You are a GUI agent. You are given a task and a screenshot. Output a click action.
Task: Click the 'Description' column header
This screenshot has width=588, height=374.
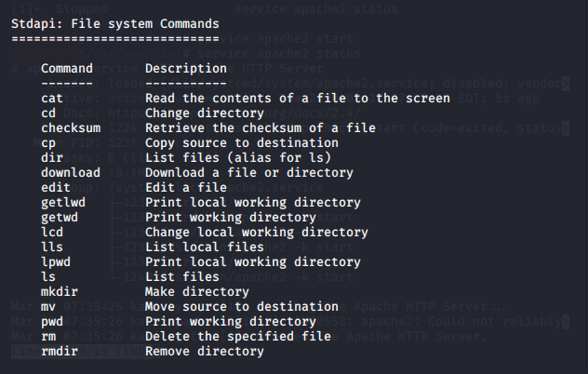point(186,69)
